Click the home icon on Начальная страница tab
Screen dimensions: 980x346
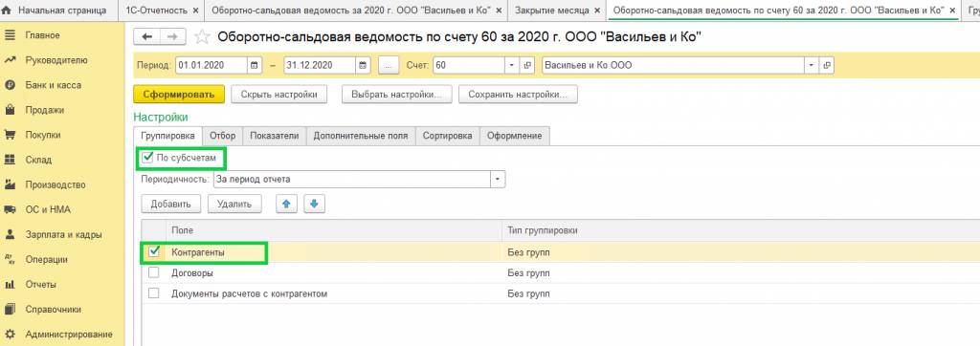pos(8,11)
